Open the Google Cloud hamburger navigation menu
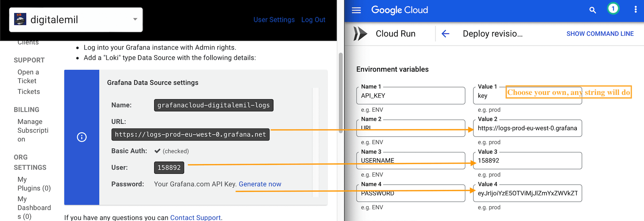Image resolution: width=644 pixels, height=221 pixels. [356, 10]
